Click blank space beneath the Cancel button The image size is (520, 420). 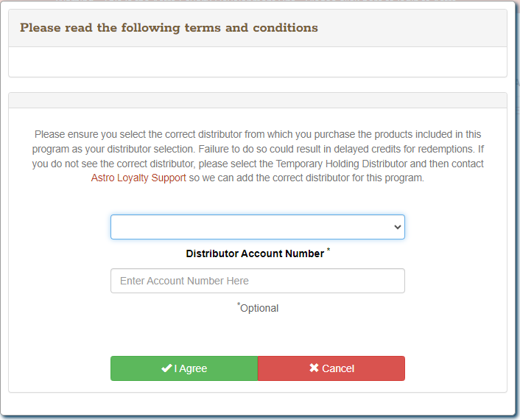[331, 387]
